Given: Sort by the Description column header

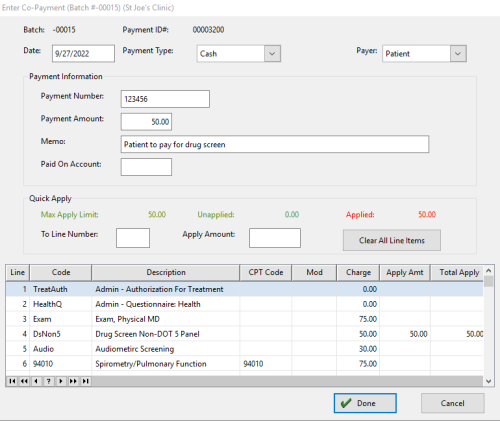Looking at the screenshot, I should click(166, 272).
